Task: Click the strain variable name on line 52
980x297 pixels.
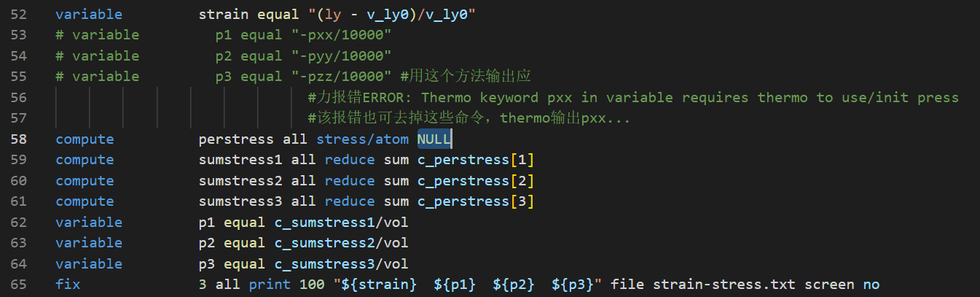Action: pos(224,15)
